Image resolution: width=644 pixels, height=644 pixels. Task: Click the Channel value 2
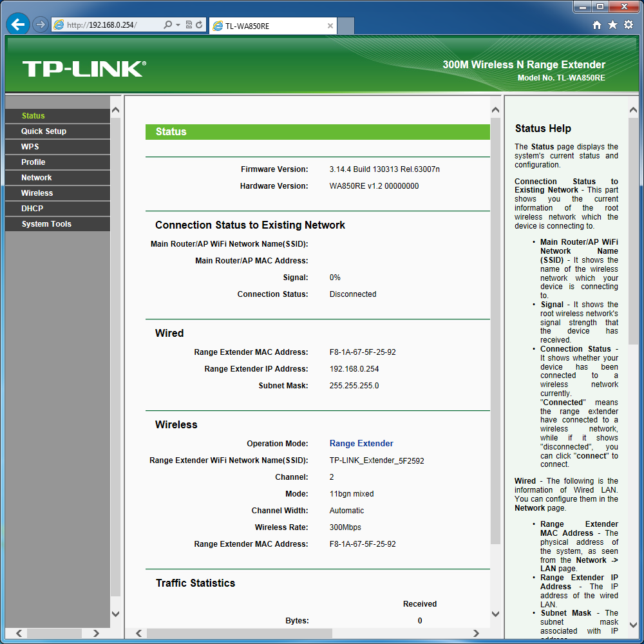click(x=332, y=477)
